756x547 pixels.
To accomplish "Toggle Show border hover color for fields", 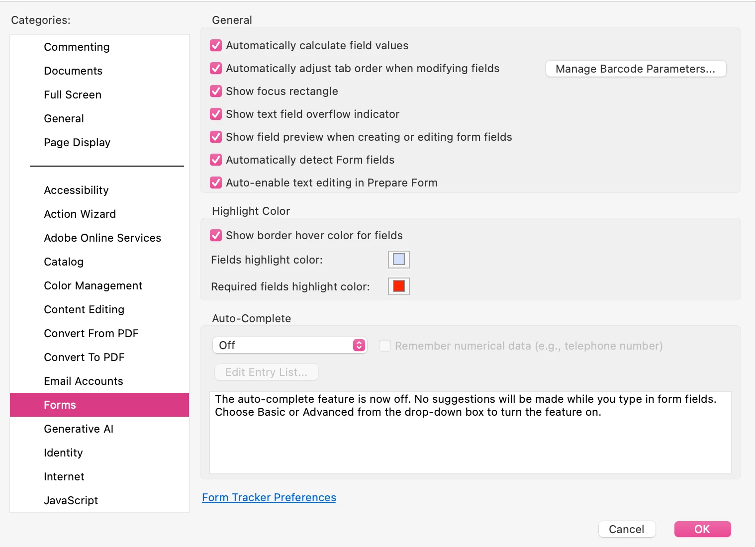I will (x=216, y=236).
